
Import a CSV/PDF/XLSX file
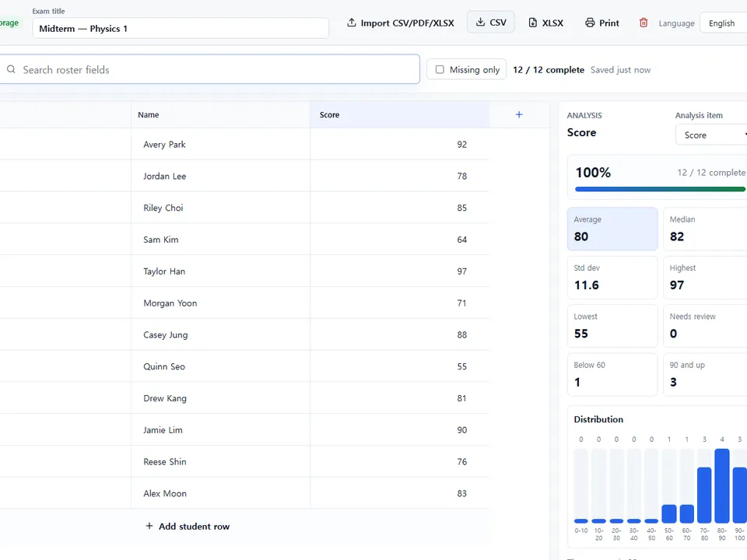click(400, 23)
